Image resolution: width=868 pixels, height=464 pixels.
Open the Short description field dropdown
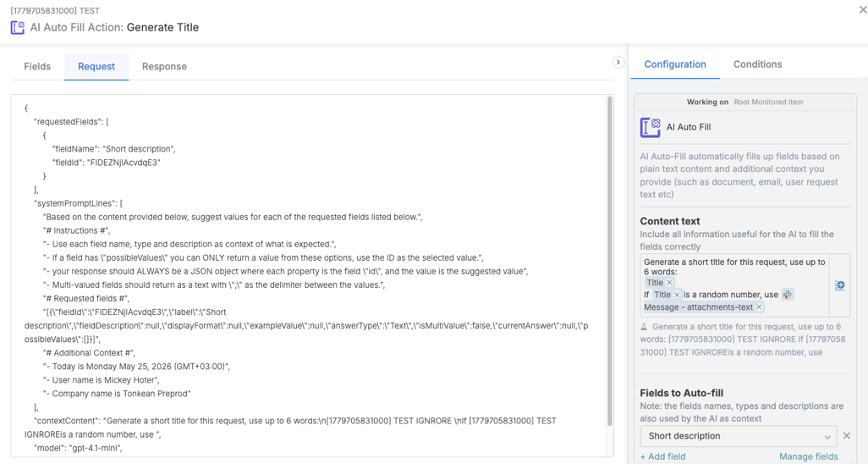(x=739, y=436)
